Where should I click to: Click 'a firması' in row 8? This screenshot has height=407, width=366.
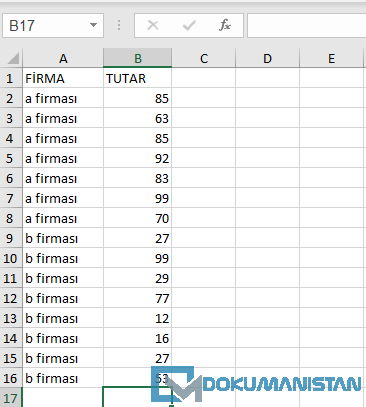[51, 218]
